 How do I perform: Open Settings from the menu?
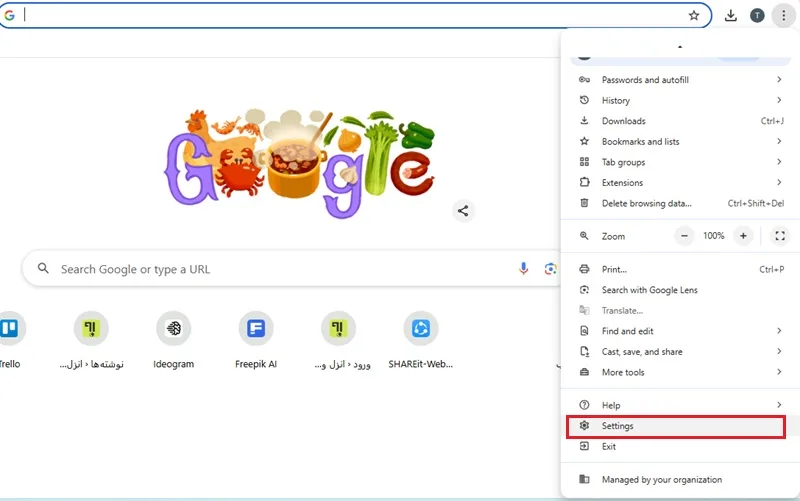676,427
